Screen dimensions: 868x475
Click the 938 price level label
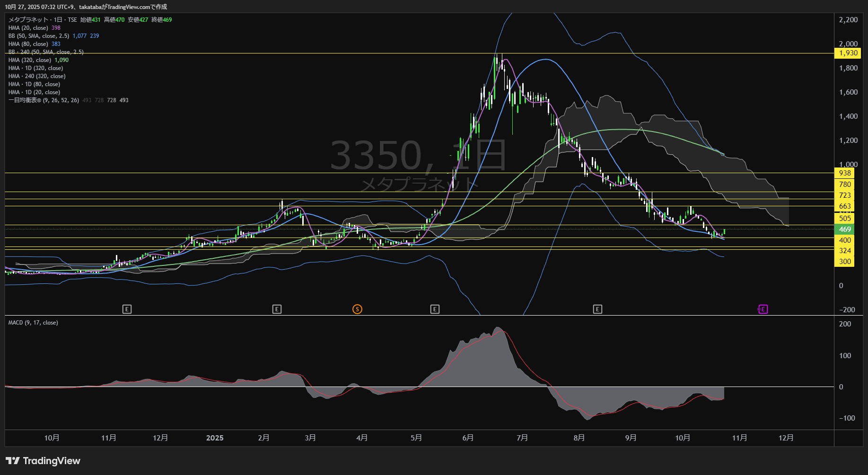coord(845,173)
